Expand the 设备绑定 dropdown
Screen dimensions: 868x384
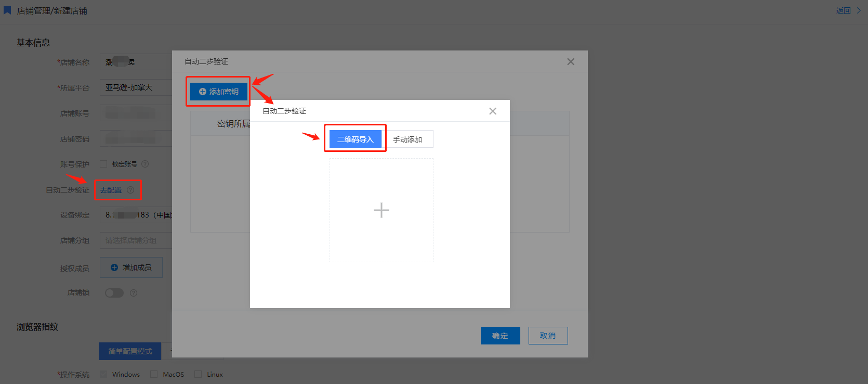point(136,215)
